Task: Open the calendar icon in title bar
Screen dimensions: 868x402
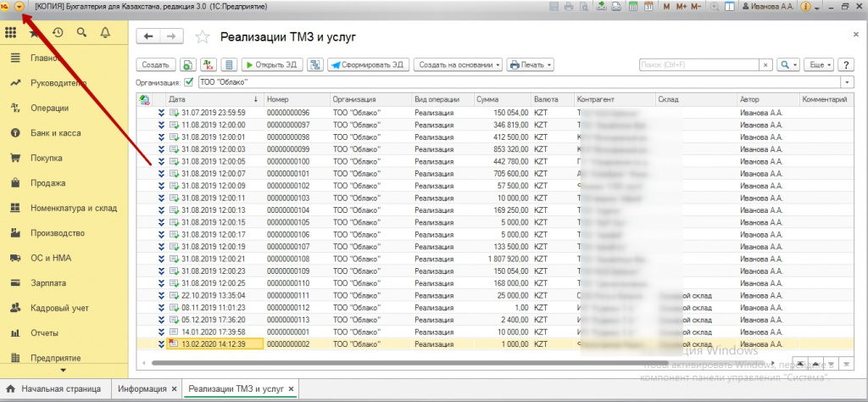Action: [648, 7]
